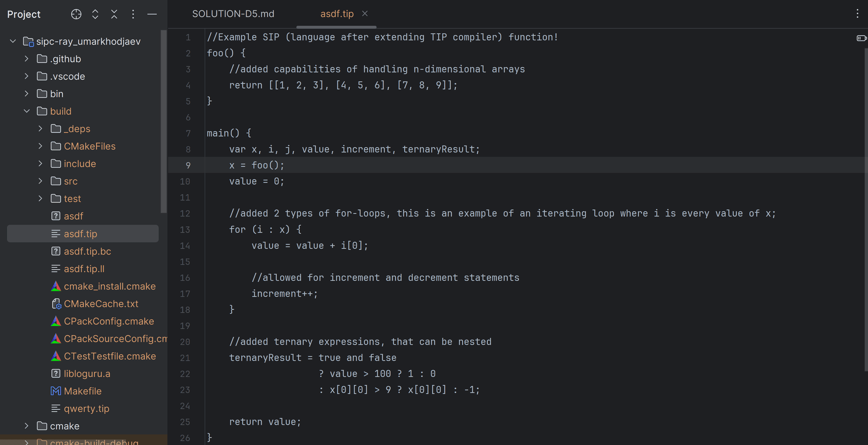The width and height of the screenshot is (868, 445).
Task: Expand the .github folder
Action: click(x=27, y=59)
